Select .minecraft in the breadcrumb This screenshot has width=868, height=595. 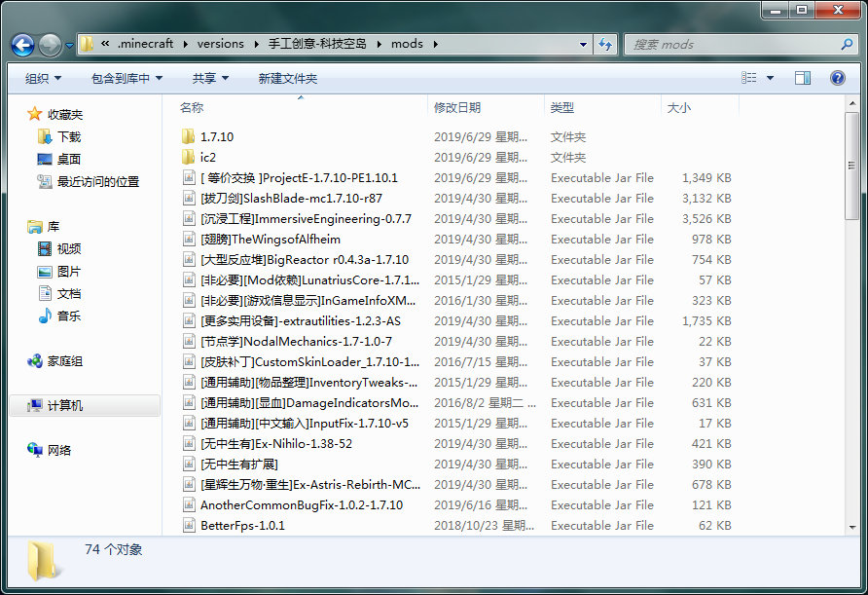[145, 44]
